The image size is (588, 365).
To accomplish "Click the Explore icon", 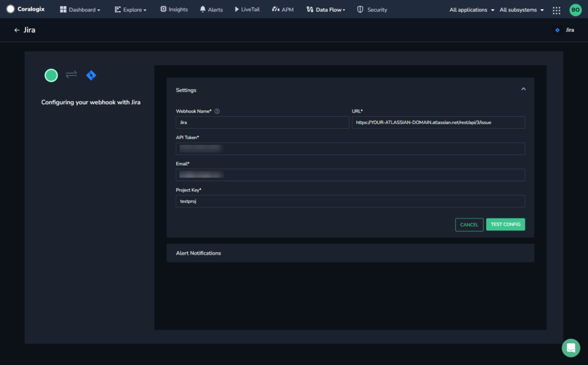I will click(x=117, y=9).
